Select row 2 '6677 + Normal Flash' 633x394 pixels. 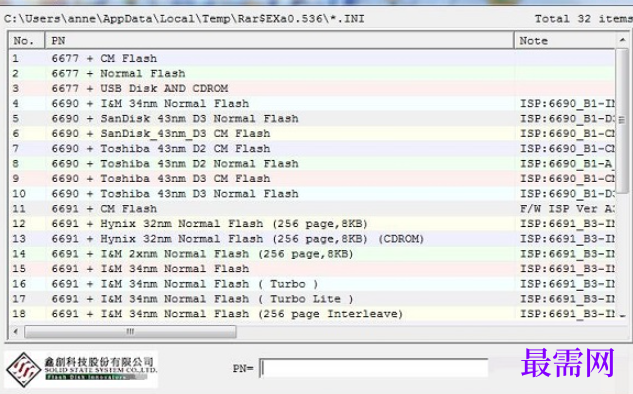coord(312,73)
